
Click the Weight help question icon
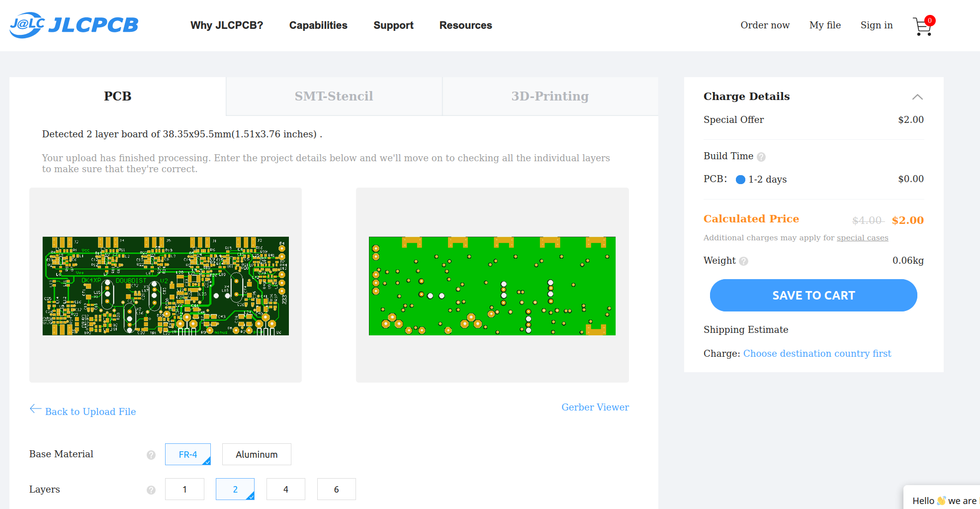743,261
